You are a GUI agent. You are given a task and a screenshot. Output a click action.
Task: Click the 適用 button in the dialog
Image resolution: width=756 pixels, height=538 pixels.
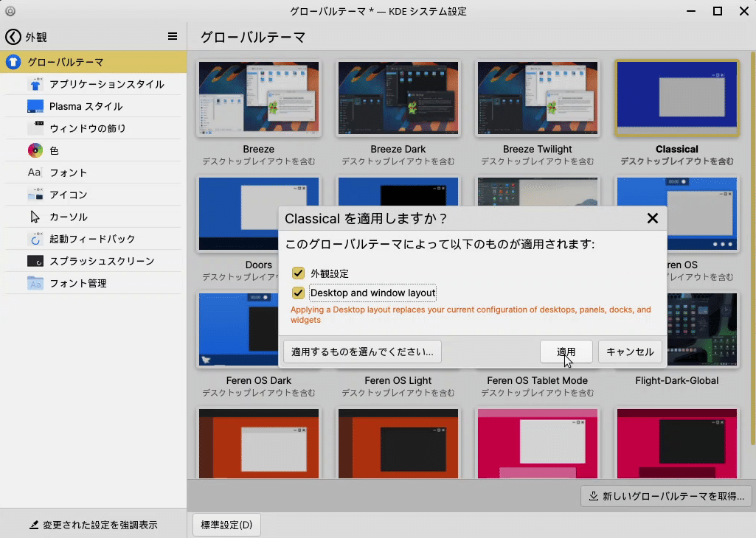566,352
